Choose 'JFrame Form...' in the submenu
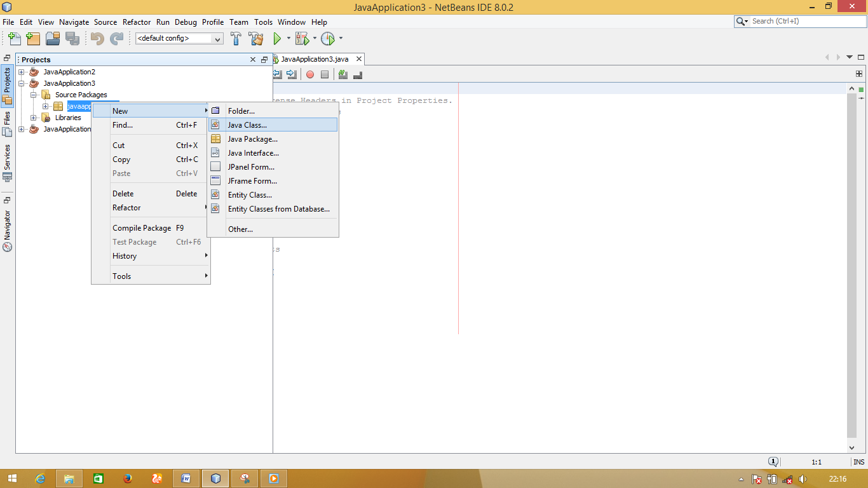 tap(252, 180)
